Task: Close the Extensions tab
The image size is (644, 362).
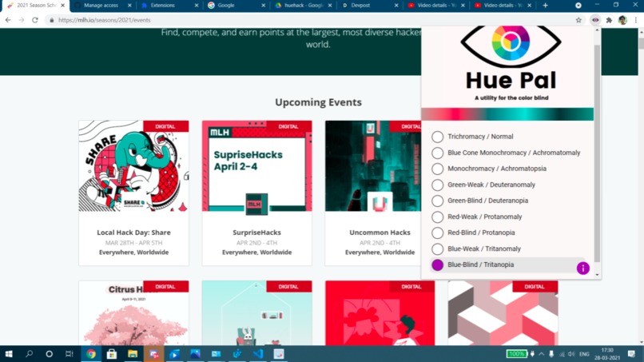Action: pos(196,6)
